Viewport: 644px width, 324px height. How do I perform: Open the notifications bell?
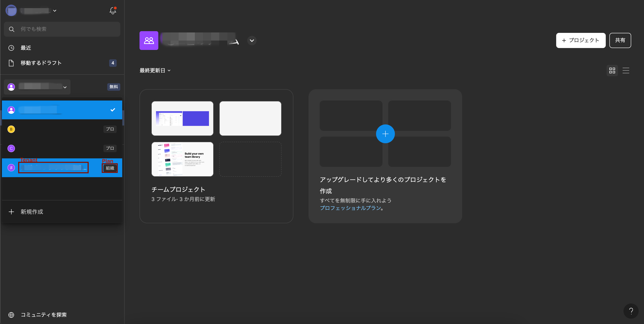[113, 10]
